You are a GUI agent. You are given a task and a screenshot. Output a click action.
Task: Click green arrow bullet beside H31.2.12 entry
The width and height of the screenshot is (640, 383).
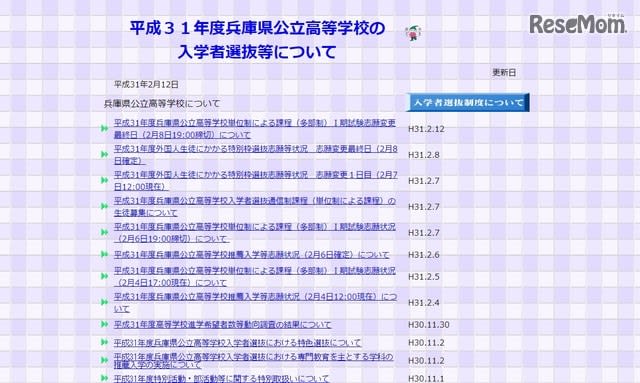(104, 129)
